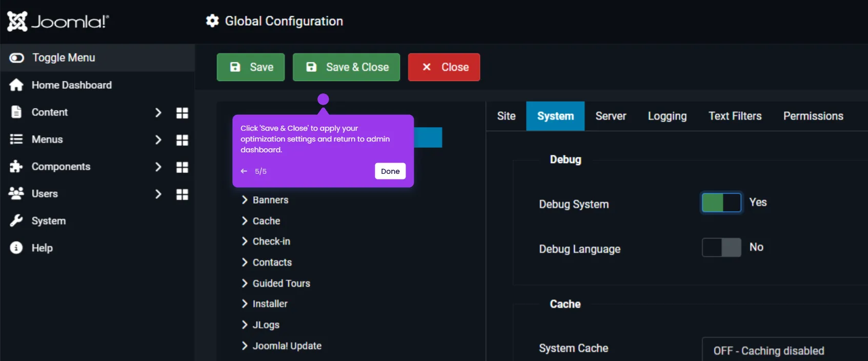The height and width of the screenshot is (361, 868).
Task: Expand the Components submenu chevron
Action: tap(158, 167)
